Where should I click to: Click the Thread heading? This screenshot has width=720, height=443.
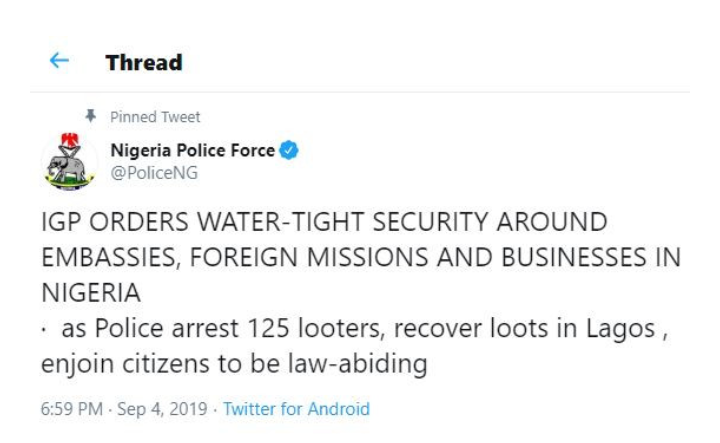(x=144, y=63)
